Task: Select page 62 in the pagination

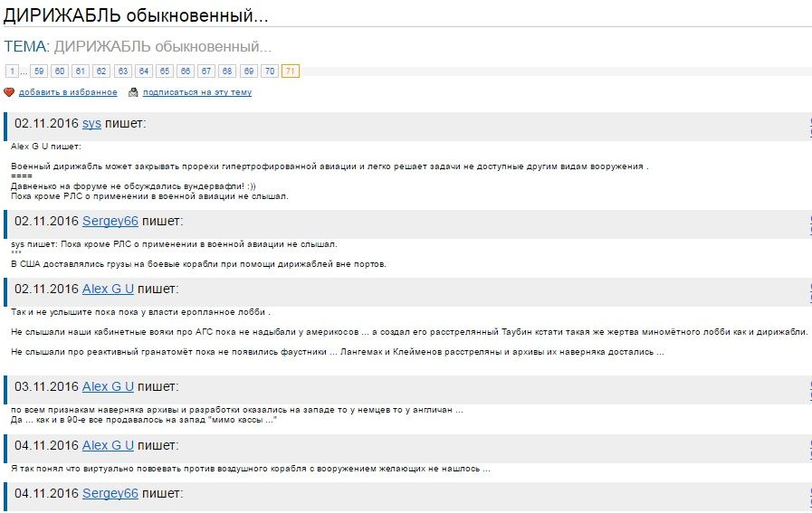Action: coord(101,71)
